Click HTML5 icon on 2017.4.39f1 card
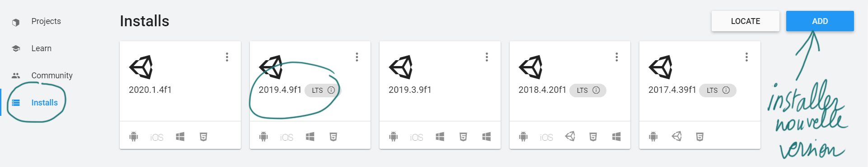The image size is (868, 167). click(699, 137)
